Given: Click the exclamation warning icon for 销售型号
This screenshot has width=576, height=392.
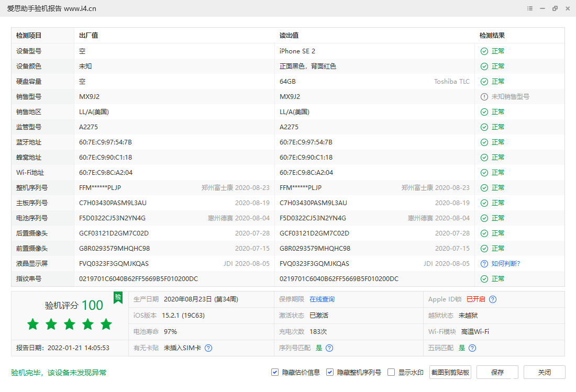Looking at the screenshot, I should pyautogui.click(x=484, y=97).
